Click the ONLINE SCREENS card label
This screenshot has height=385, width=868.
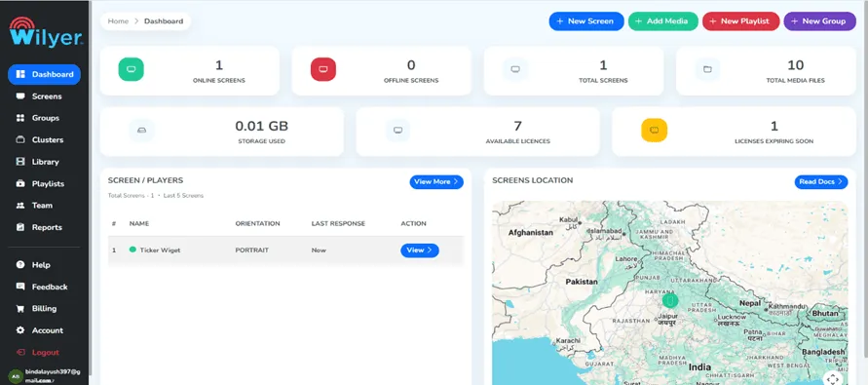[x=218, y=80]
